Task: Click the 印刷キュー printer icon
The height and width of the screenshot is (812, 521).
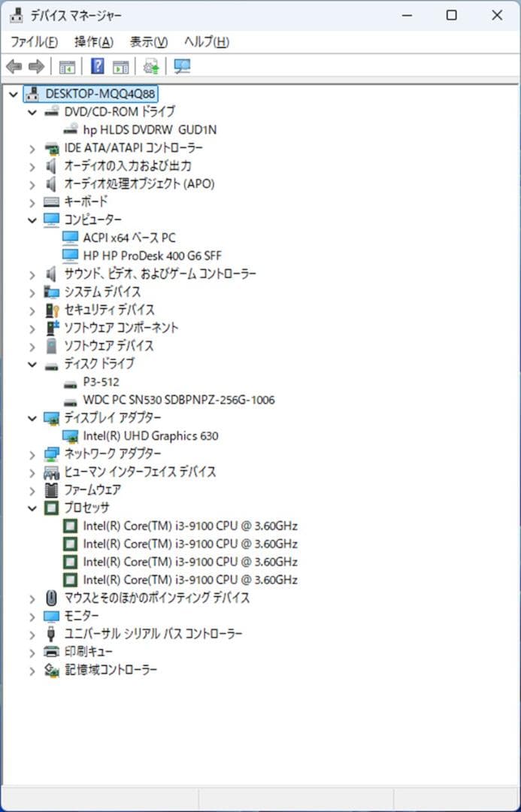Action: (x=51, y=652)
